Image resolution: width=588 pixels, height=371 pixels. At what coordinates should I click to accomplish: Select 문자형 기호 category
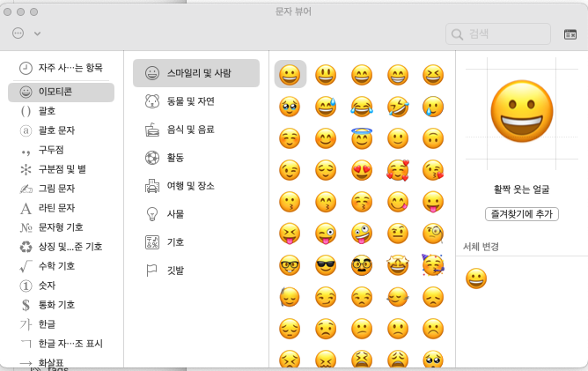click(x=61, y=227)
